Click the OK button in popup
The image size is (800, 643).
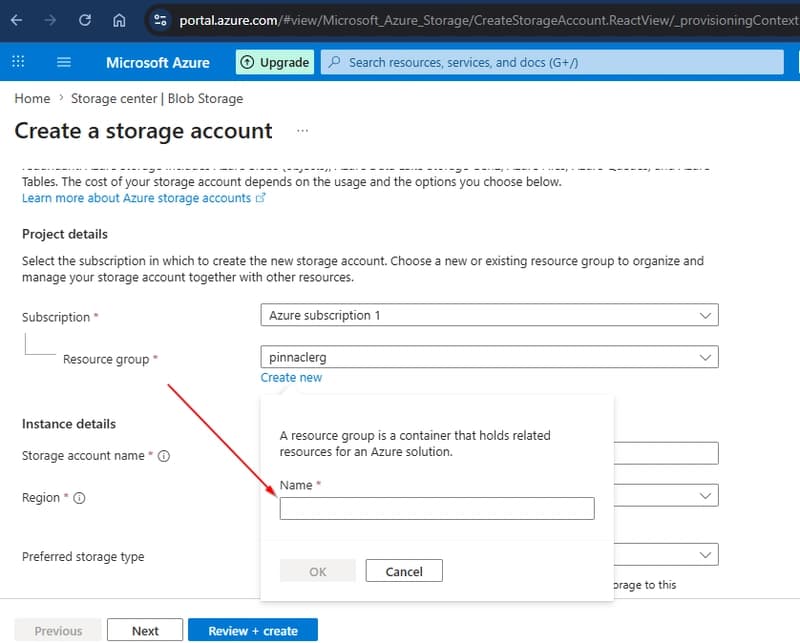[x=317, y=571]
